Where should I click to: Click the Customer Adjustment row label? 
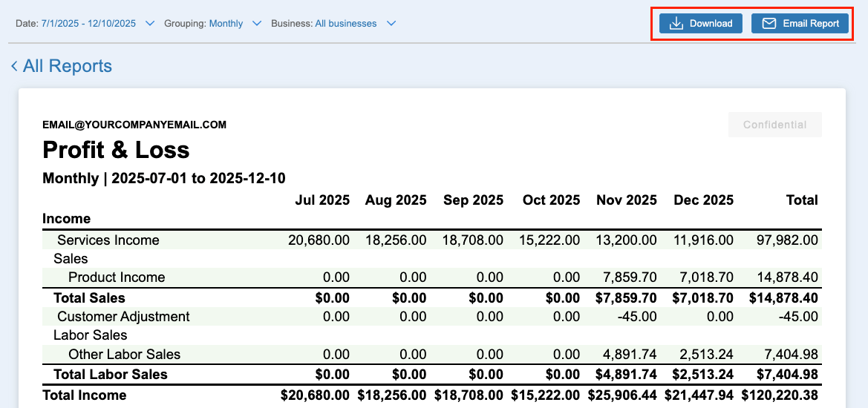[x=123, y=317]
